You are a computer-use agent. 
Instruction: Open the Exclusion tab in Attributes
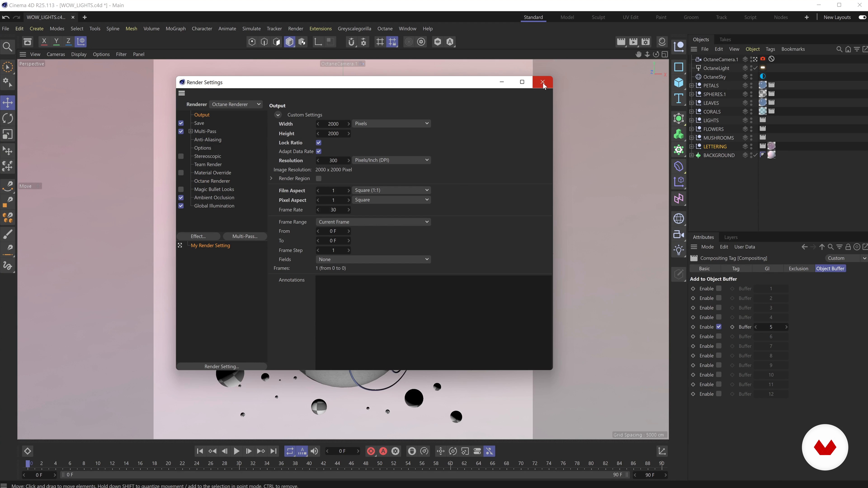point(798,269)
